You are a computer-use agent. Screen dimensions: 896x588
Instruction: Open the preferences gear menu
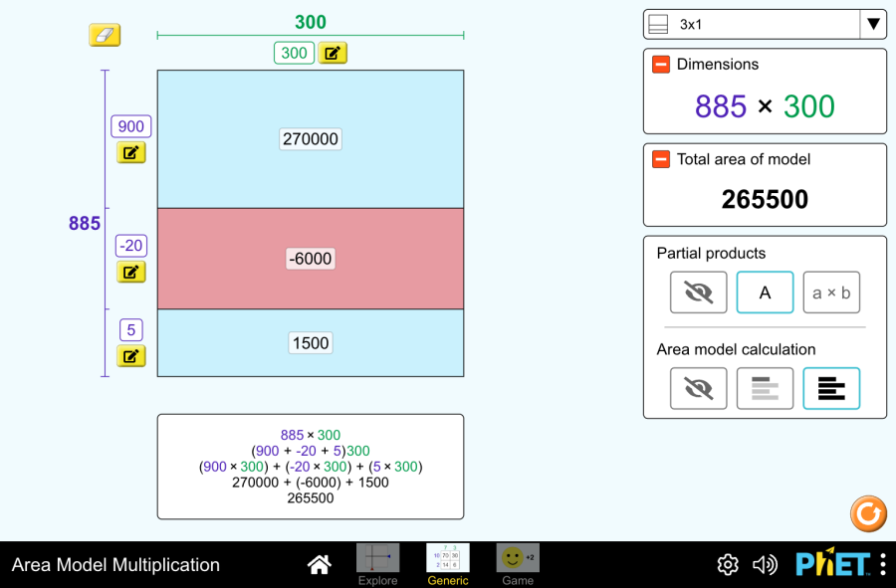click(728, 564)
